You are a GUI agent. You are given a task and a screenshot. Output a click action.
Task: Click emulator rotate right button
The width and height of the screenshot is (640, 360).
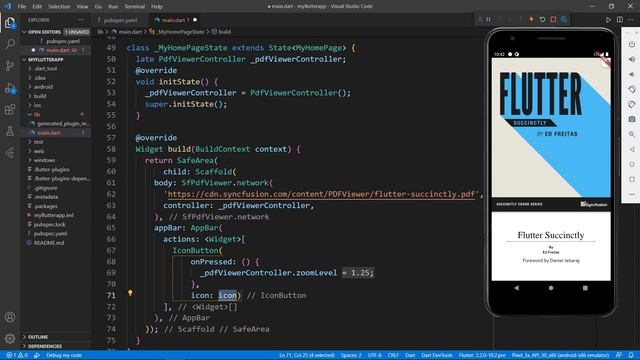coord(631,104)
